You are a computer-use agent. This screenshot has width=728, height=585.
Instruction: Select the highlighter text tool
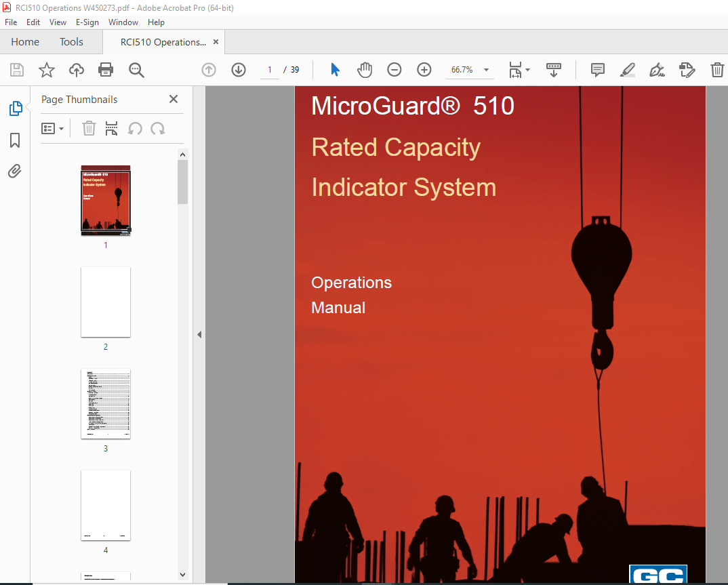point(627,70)
